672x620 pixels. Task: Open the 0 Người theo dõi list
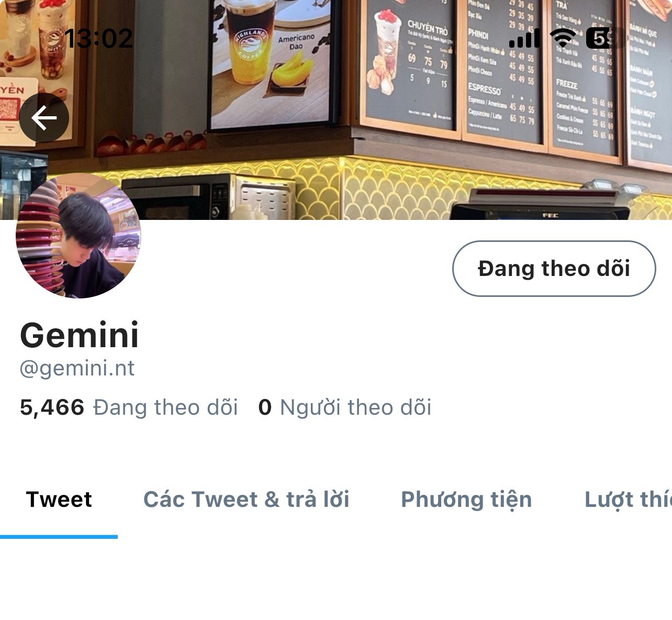[x=345, y=407]
